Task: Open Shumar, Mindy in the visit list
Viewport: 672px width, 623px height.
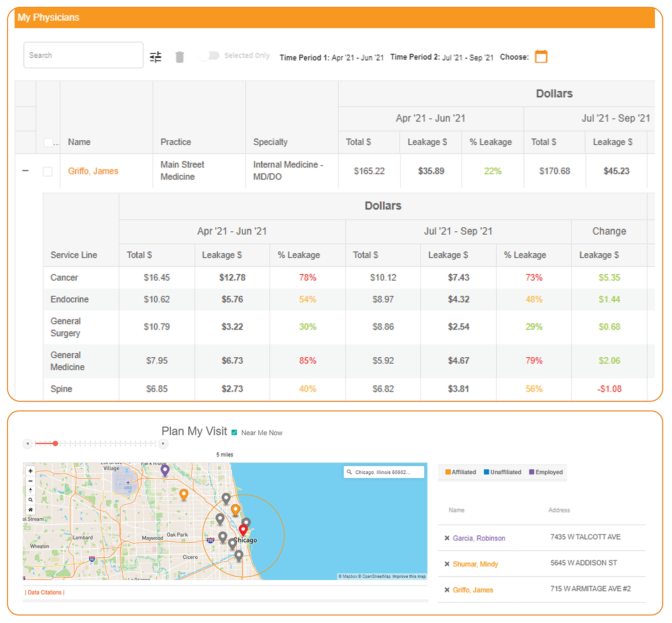Action: tap(475, 564)
